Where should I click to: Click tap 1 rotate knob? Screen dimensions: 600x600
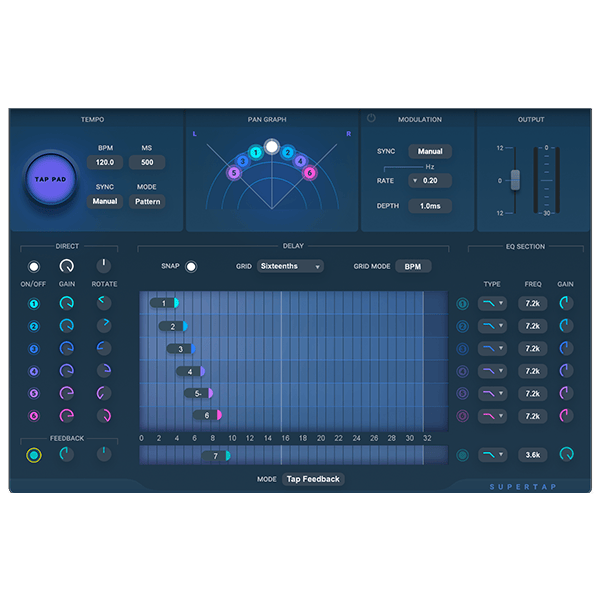click(x=104, y=303)
